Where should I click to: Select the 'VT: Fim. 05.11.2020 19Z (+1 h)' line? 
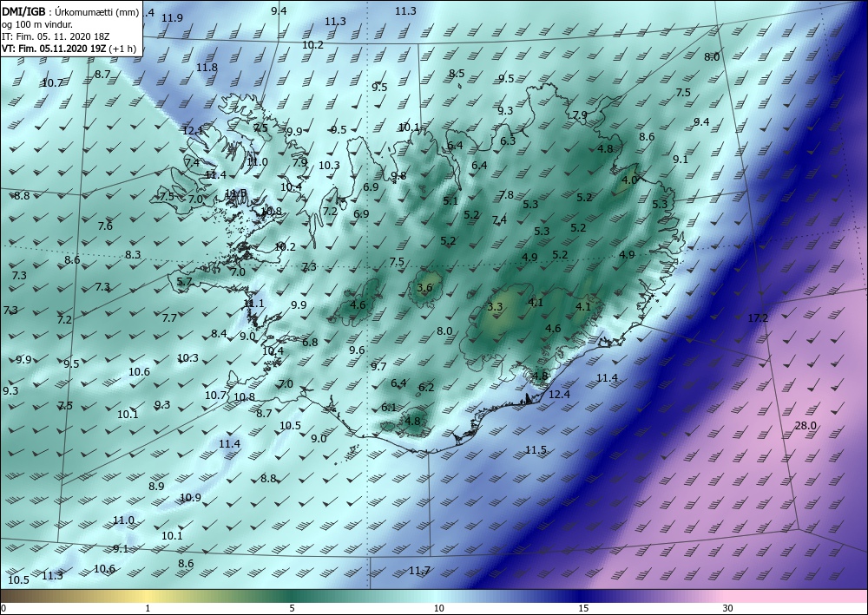coord(69,49)
